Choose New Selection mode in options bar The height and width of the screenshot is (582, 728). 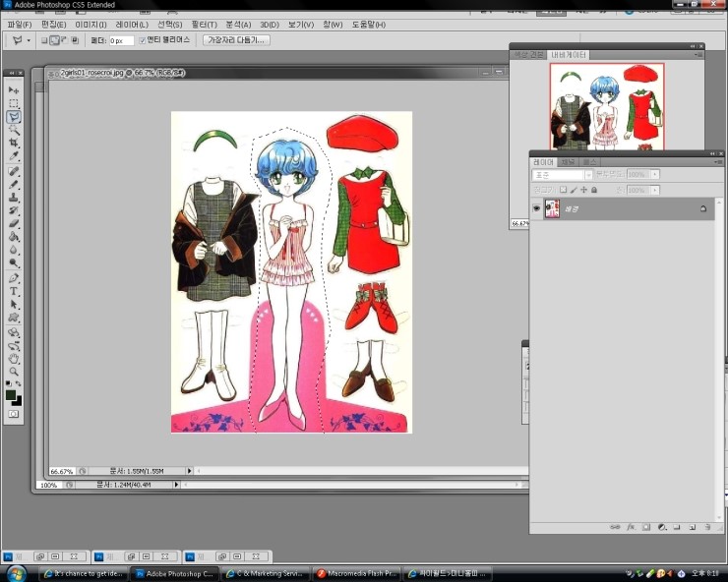coord(44,40)
